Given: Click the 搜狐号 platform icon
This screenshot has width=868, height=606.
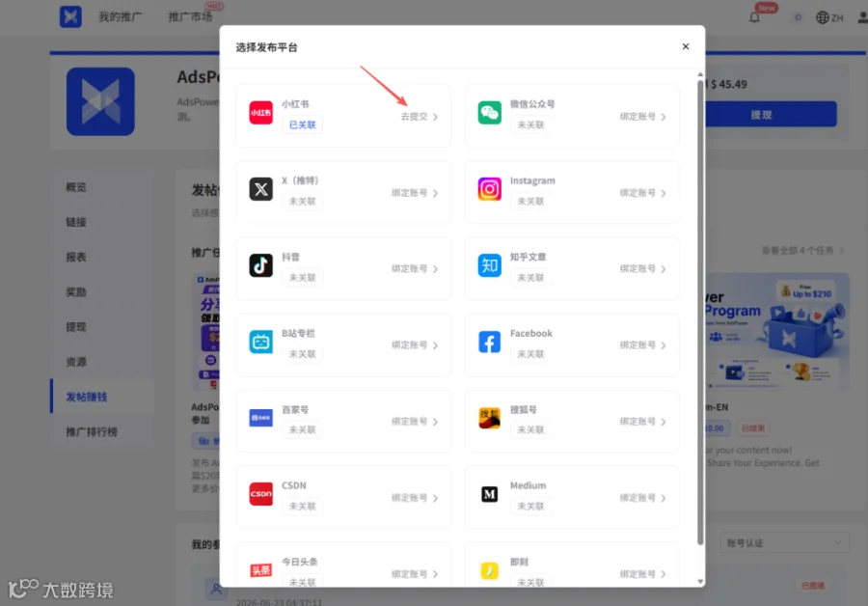Looking at the screenshot, I should click(x=489, y=418).
